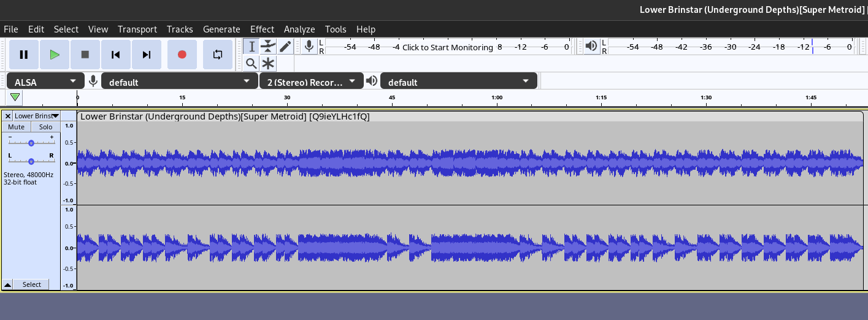Open the ALSA audio host dropdown
868x320 pixels.
coord(45,82)
